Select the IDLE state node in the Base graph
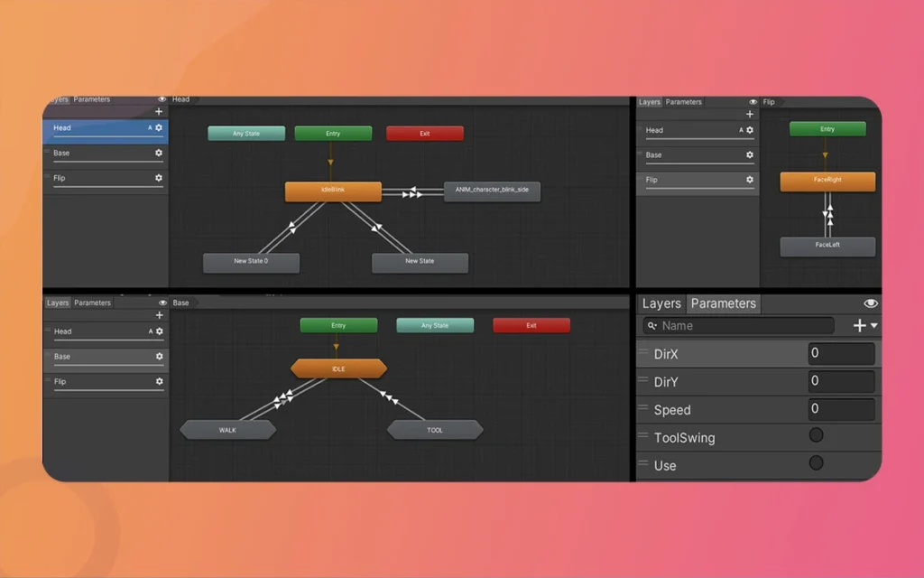The width and height of the screenshot is (924, 578). tap(338, 368)
